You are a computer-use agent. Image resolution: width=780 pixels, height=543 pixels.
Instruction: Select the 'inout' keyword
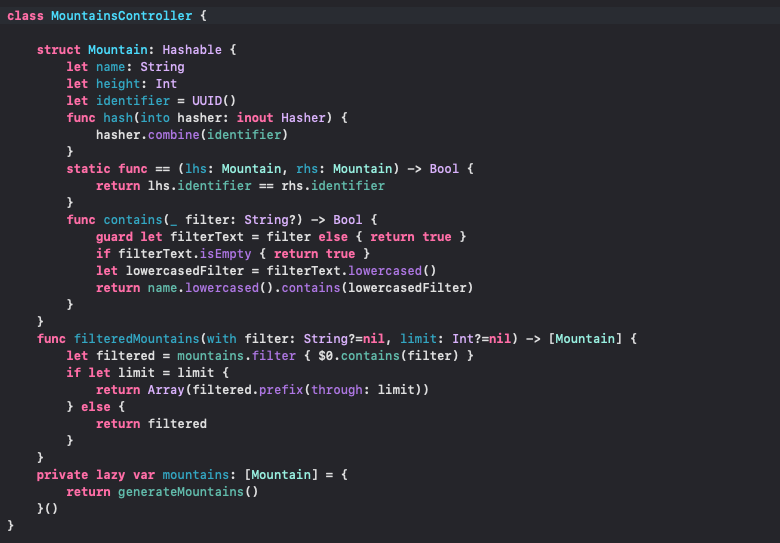pyautogui.click(x=255, y=117)
